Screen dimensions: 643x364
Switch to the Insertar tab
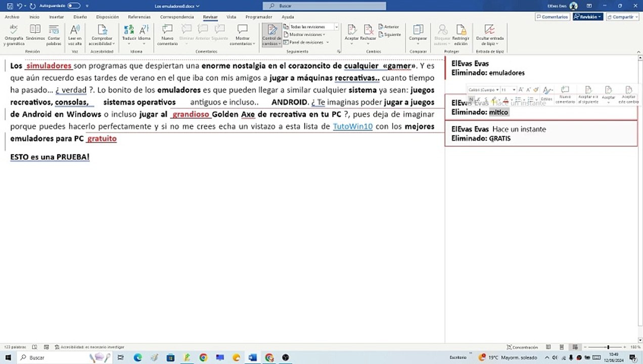pyautogui.click(x=56, y=17)
